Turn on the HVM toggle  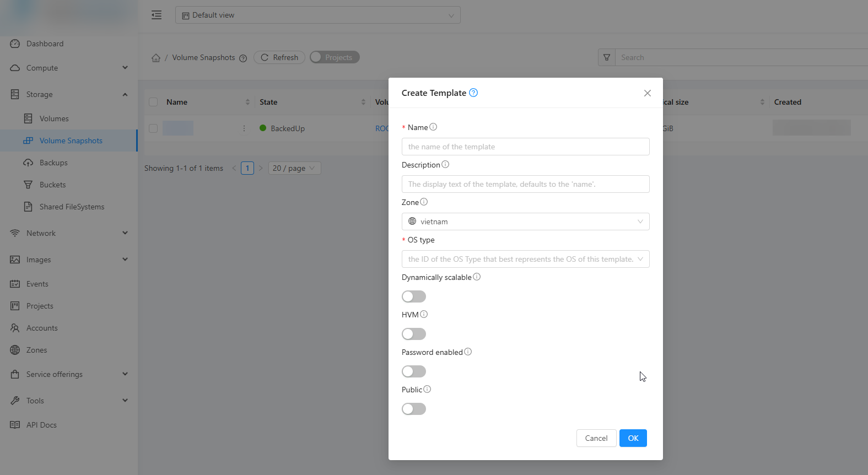click(x=414, y=334)
